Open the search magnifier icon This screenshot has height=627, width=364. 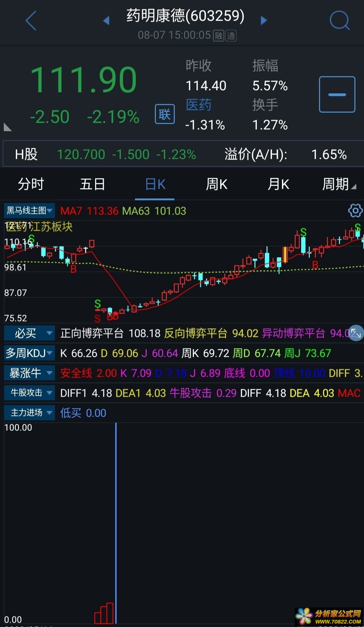(340, 20)
